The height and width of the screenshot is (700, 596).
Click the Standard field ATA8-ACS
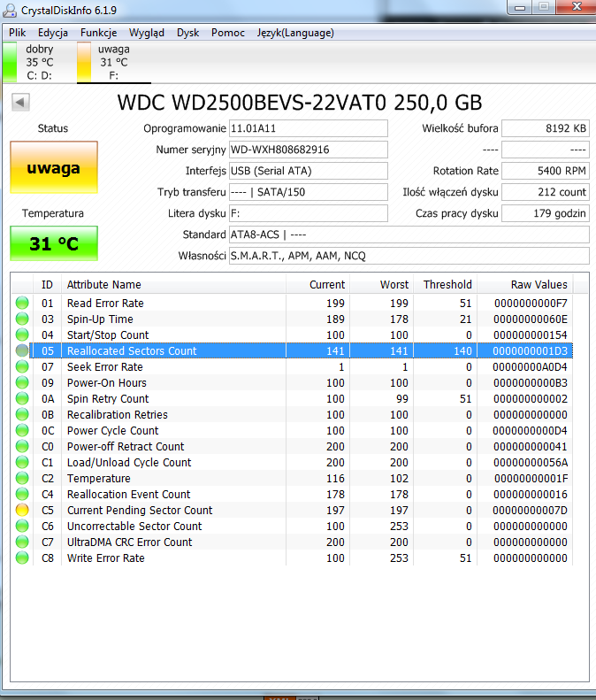(x=409, y=235)
